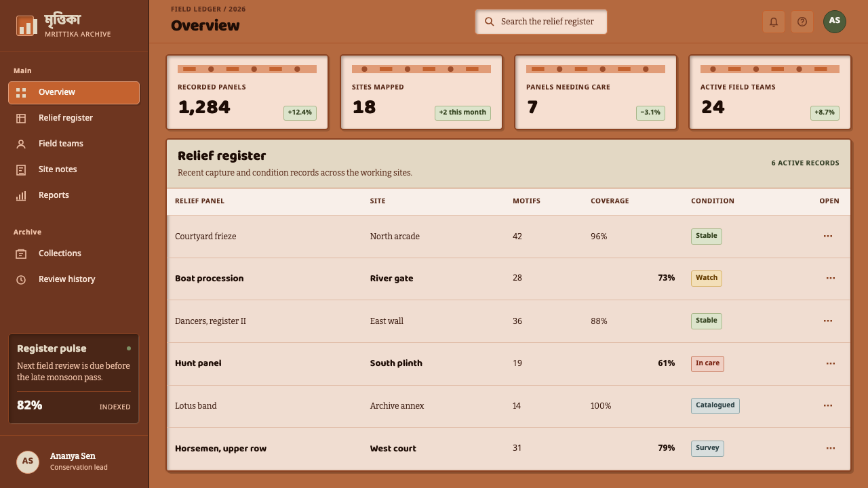The image size is (868, 488).
Task: Click the Field teams person icon
Action: 21,144
